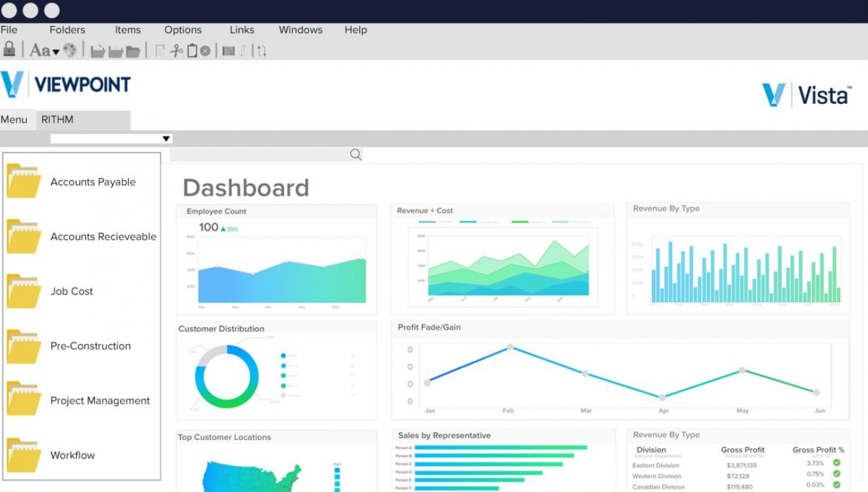
Task: Open the empty dropdown below the Menu tab
Action: click(x=166, y=138)
